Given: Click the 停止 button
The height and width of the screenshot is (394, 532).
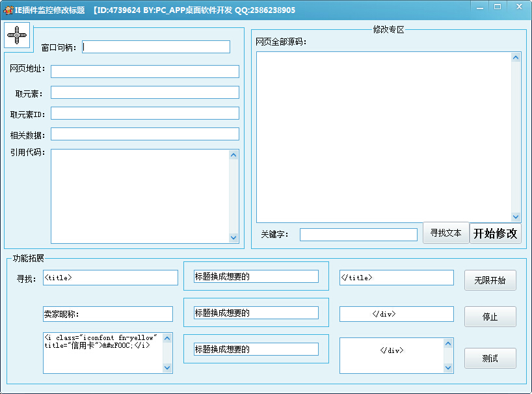Looking at the screenshot, I should coord(490,317).
